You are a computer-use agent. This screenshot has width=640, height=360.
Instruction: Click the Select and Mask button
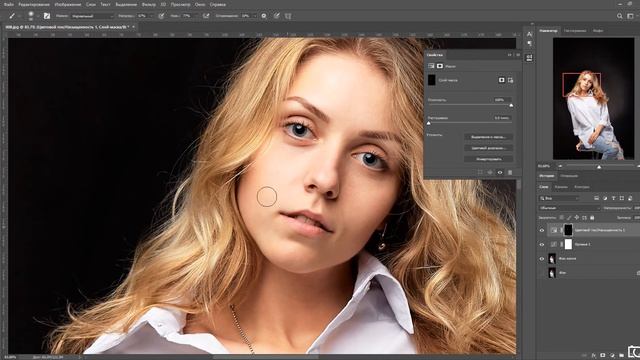click(489, 137)
